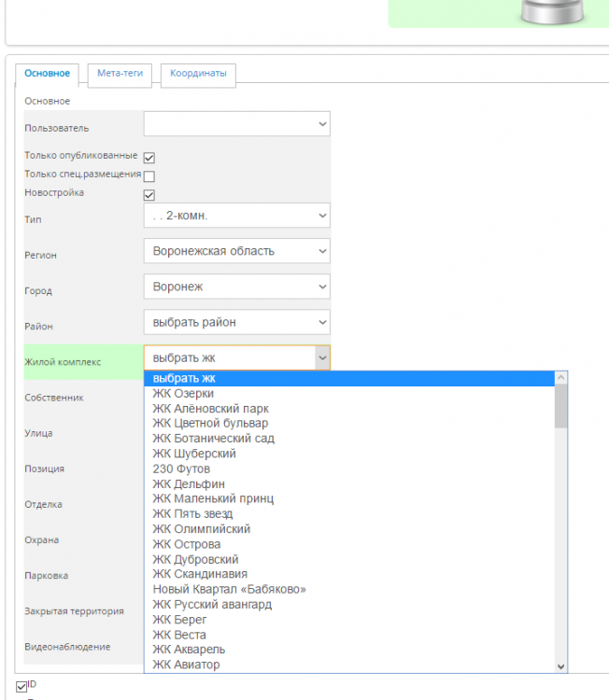This screenshot has width=609, height=700.
Task: Uncheck Только опубликованные checkbox
Action: [149, 158]
